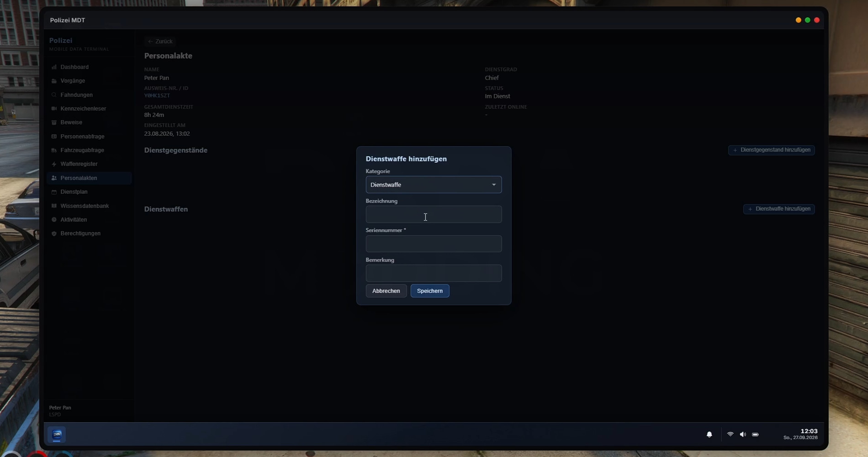Image resolution: width=868 pixels, height=457 pixels.
Task: Focus the Bezeichnung input field
Action: pyautogui.click(x=434, y=214)
